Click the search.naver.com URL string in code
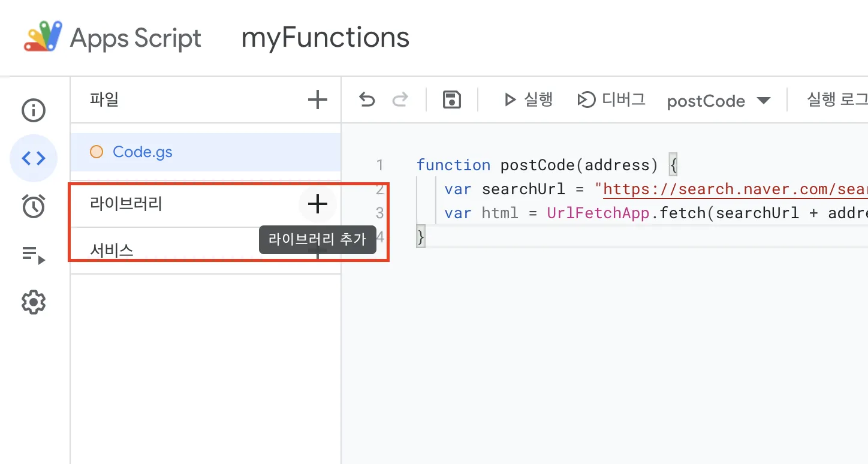The width and height of the screenshot is (868, 464). pyautogui.click(x=735, y=189)
